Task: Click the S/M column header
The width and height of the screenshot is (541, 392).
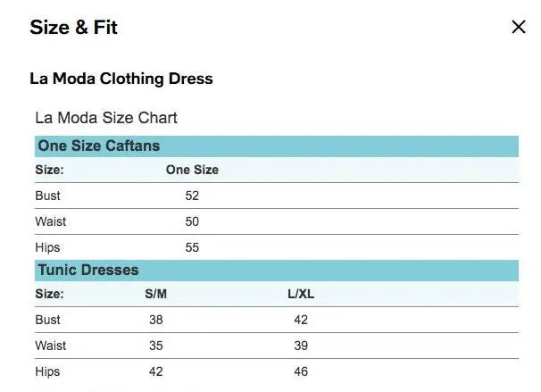Action: [x=155, y=294]
